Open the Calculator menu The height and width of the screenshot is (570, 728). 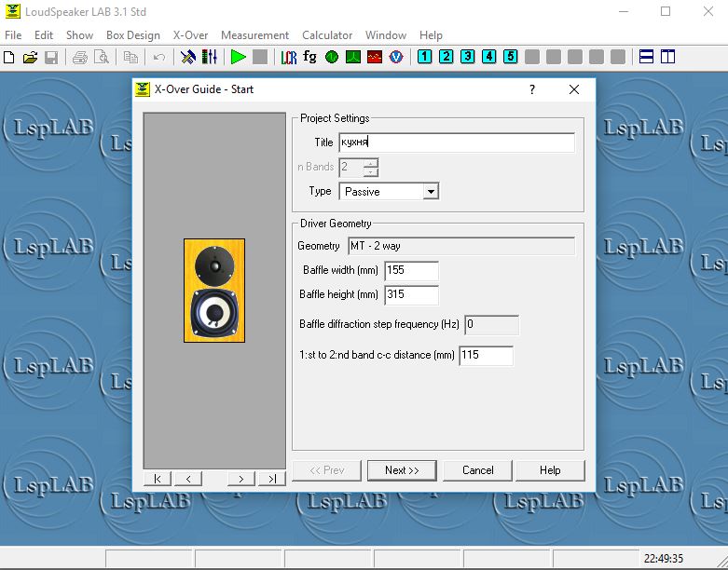coord(327,35)
